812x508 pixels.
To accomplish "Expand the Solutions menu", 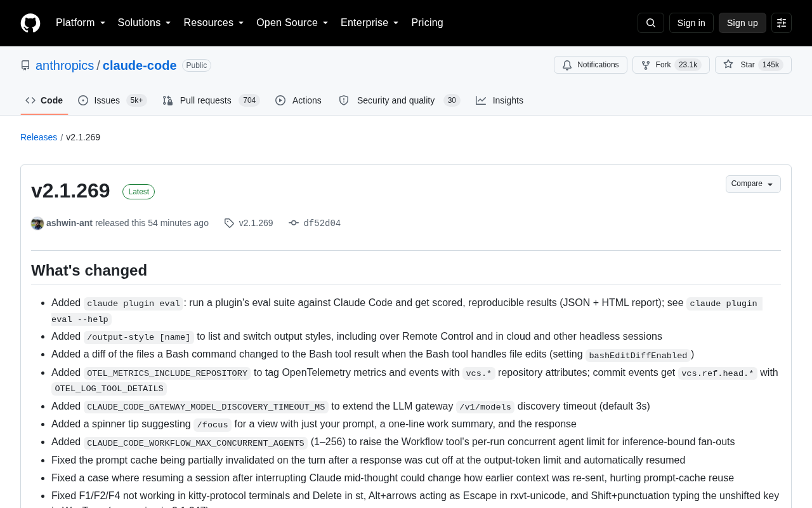I will click(x=145, y=23).
